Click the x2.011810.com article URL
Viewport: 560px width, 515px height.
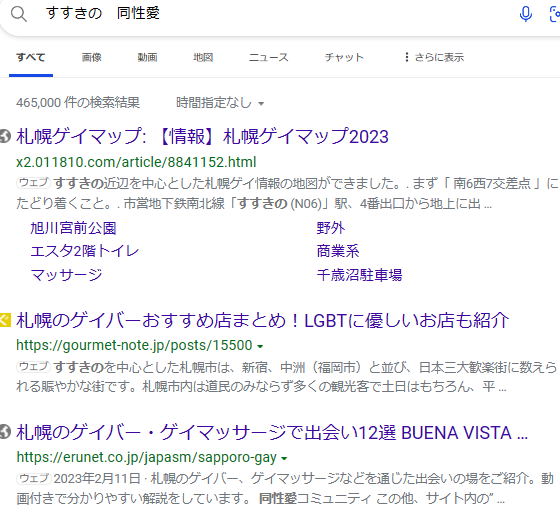coord(136,162)
